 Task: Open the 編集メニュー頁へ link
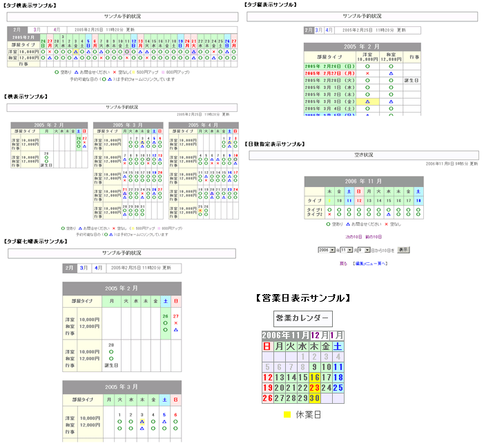pyautogui.click(x=370, y=264)
